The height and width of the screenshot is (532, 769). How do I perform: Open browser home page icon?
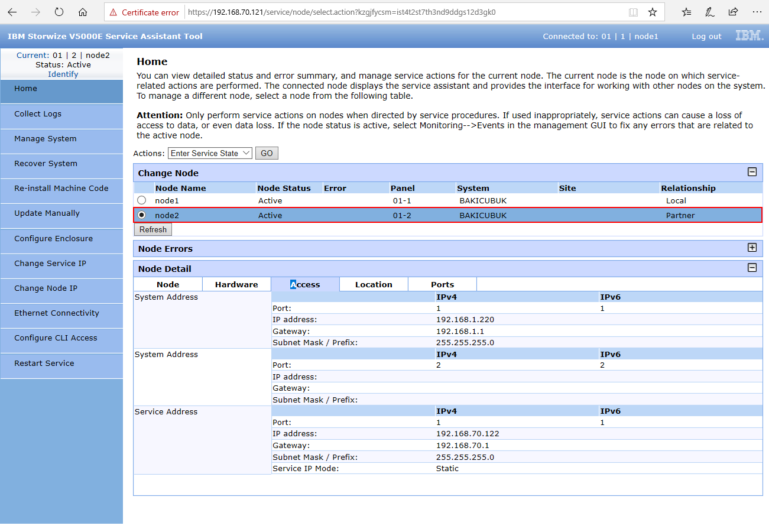83,12
